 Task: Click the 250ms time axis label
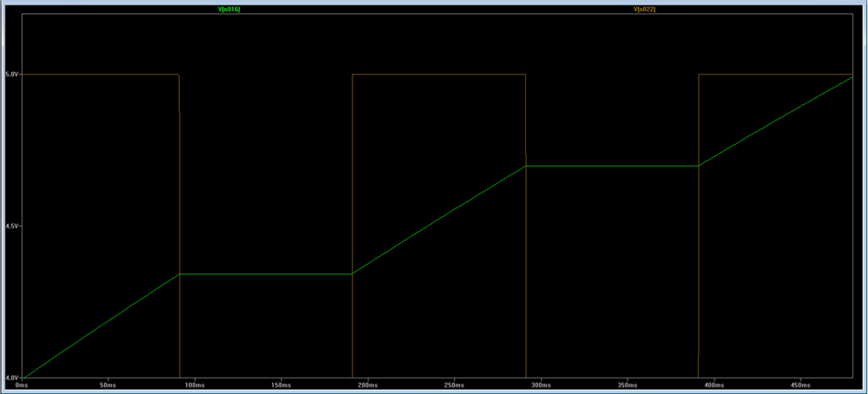coord(453,384)
